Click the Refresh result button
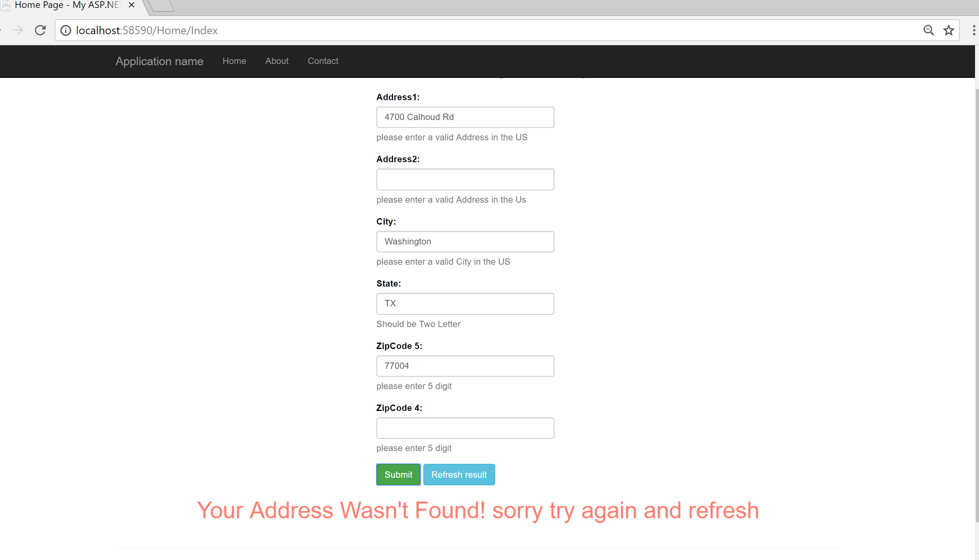 tap(459, 475)
